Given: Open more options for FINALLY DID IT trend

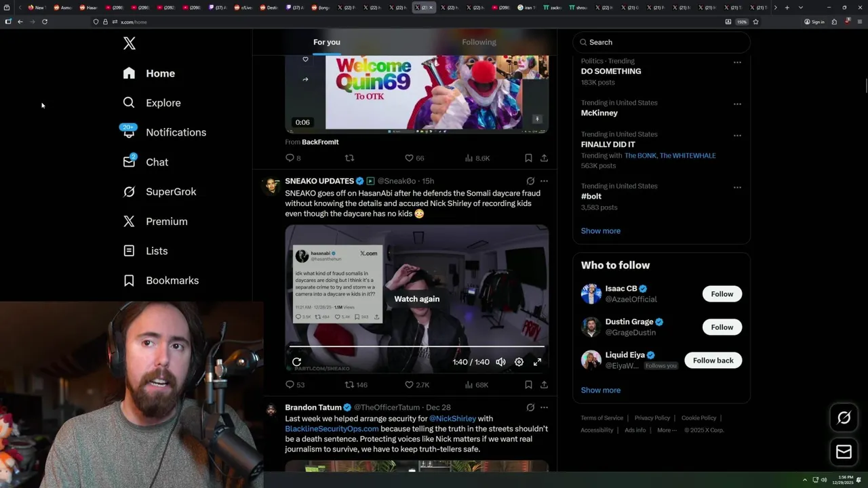Looking at the screenshot, I should 737,136.
